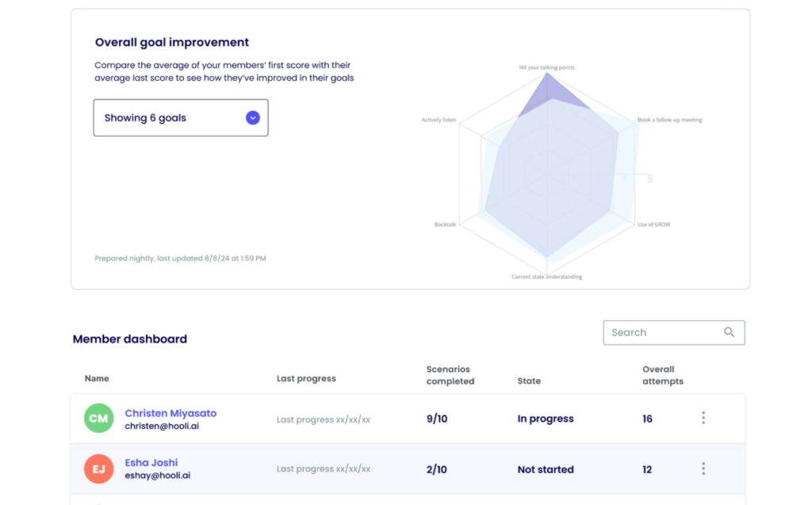812x505 pixels.
Task: Sort by the Scenarios completed column header
Action: pyautogui.click(x=450, y=375)
